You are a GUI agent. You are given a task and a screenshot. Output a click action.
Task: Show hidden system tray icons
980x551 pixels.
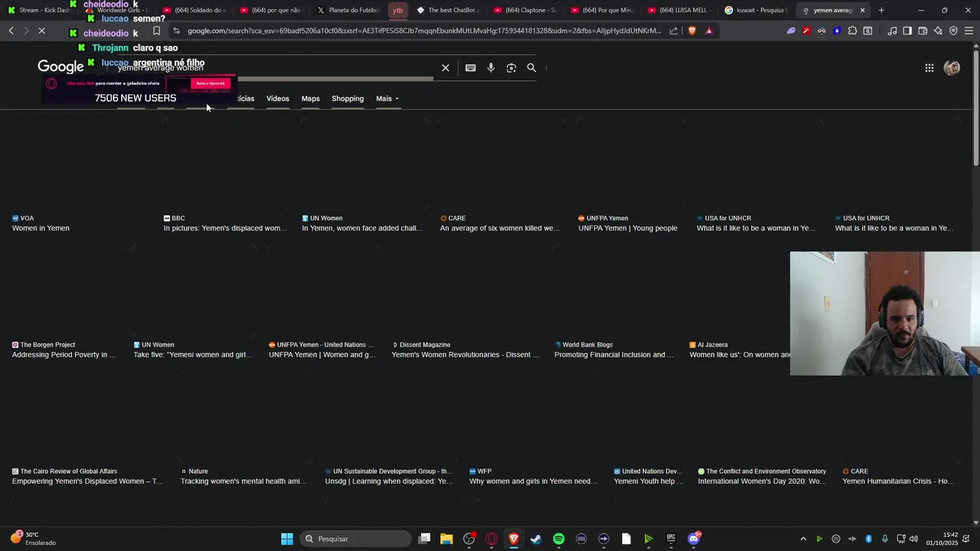click(803, 539)
